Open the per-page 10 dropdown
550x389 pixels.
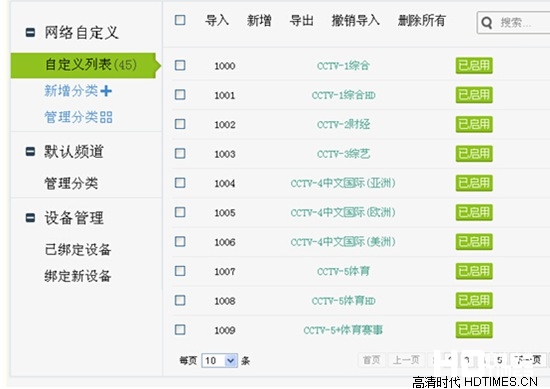click(220, 360)
